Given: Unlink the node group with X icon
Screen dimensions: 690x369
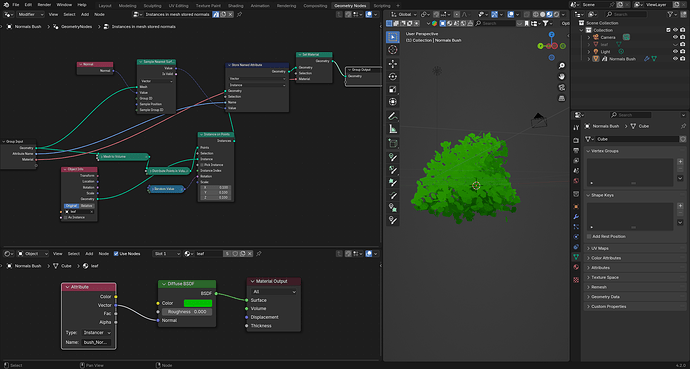Looking at the screenshot, I should pyautogui.click(x=230, y=14).
